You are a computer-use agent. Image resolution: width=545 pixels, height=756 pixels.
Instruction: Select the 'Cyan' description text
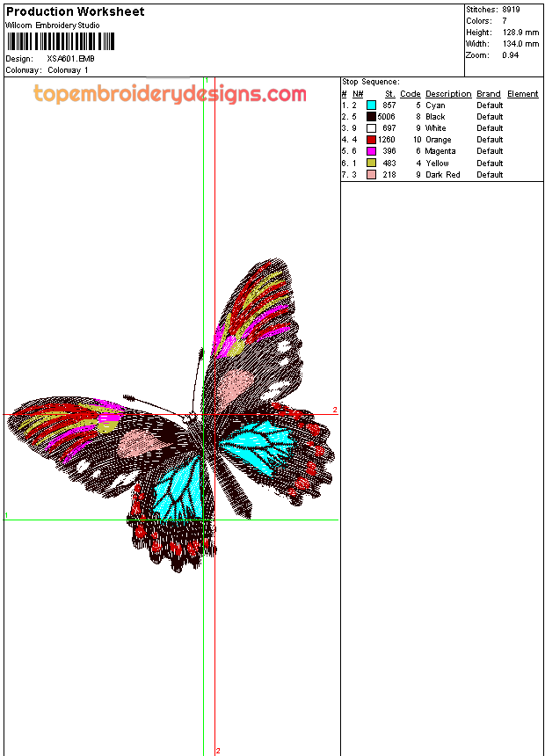[435, 105]
